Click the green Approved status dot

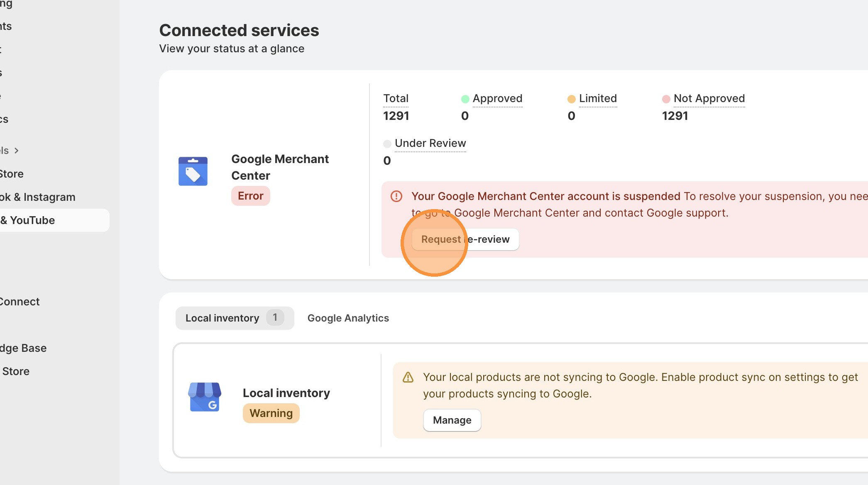(x=465, y=99)
